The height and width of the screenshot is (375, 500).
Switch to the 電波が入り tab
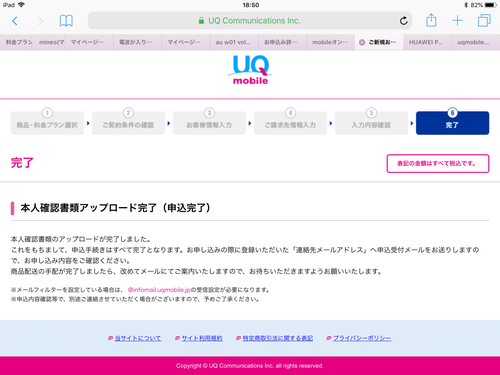[x=137, y=42]
